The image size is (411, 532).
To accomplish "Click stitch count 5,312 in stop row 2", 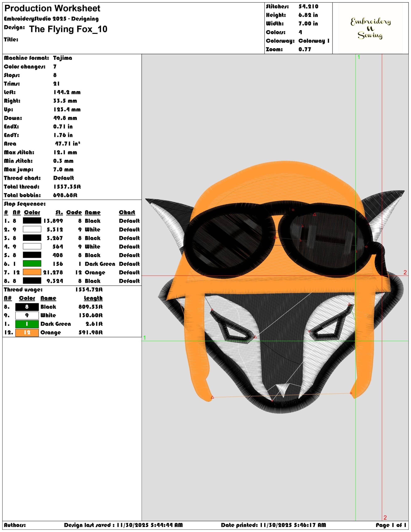I will coord(55,229).
